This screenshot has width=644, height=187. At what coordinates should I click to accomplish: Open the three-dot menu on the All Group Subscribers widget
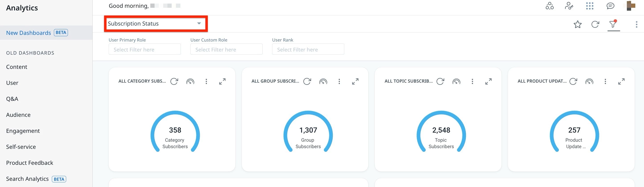[x=339, y=81]
